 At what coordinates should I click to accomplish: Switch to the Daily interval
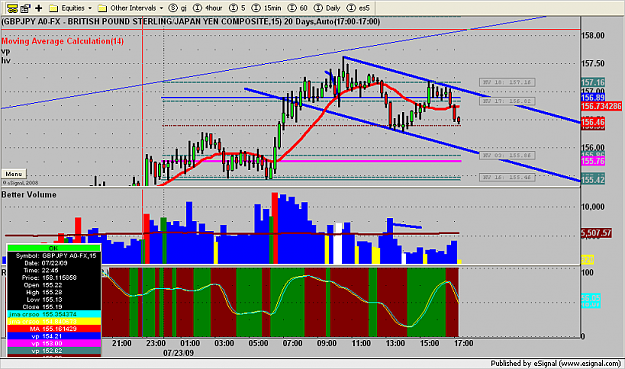pos(327,8)
